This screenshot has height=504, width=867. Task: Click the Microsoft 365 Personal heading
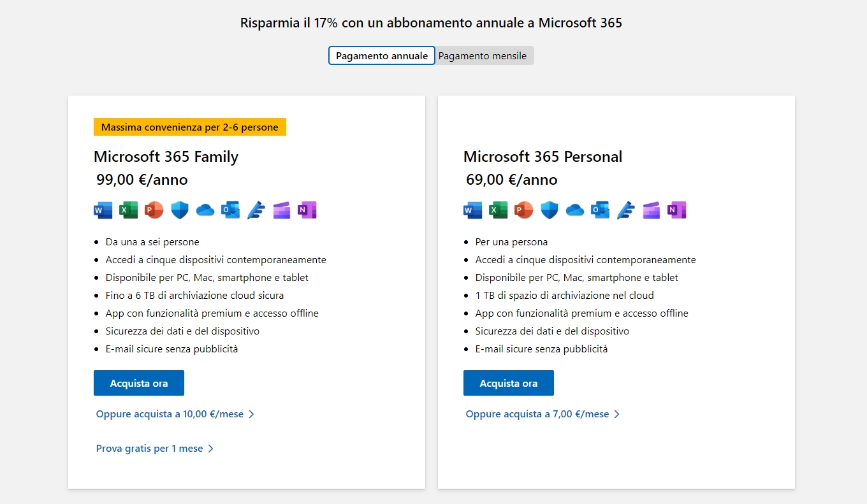coord(543,157)
